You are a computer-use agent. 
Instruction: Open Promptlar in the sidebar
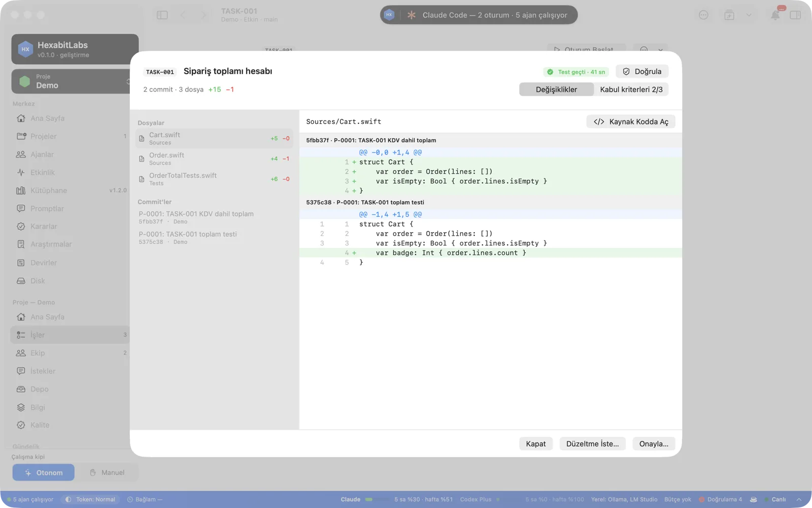[x=70, y=208]
